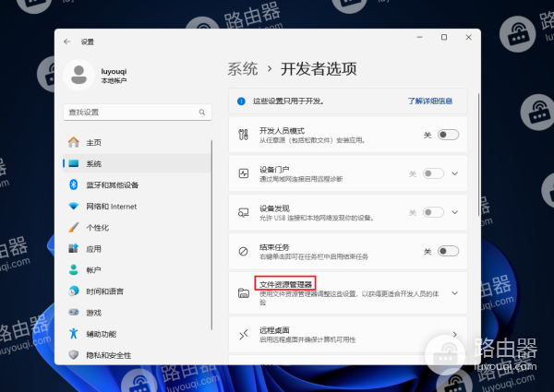Click the 游戏 controller icon

click(74, 313)
